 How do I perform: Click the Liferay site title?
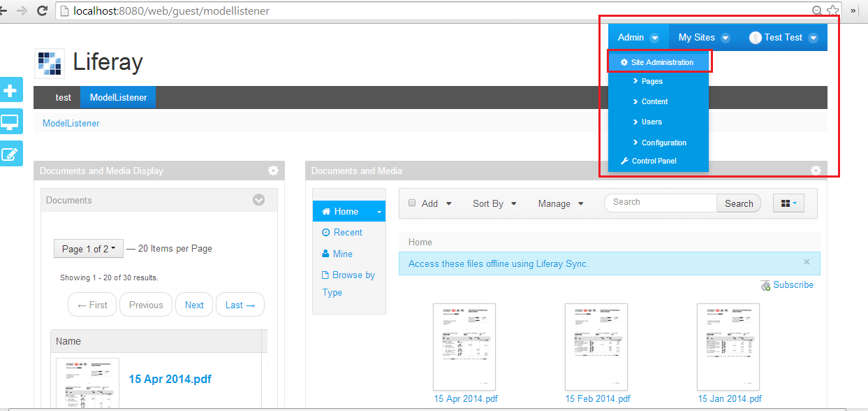tap(108, 62)
